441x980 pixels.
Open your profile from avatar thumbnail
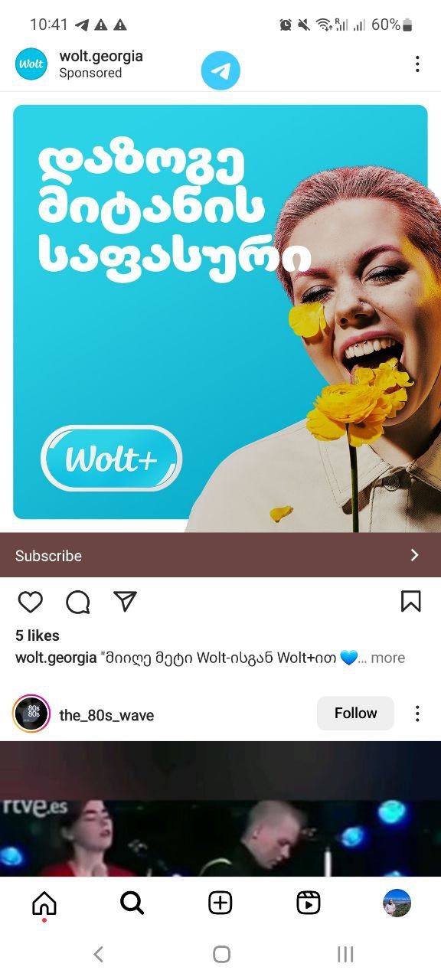point(397,903)
